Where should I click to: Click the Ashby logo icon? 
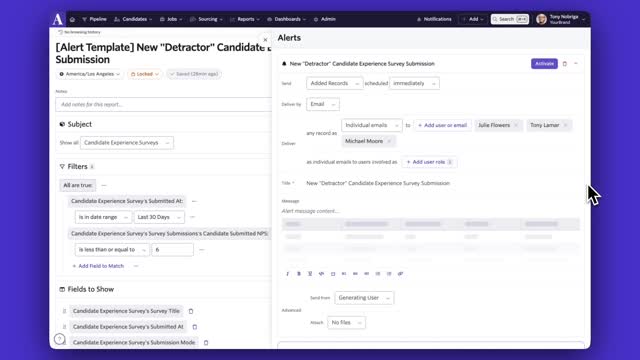58,19
